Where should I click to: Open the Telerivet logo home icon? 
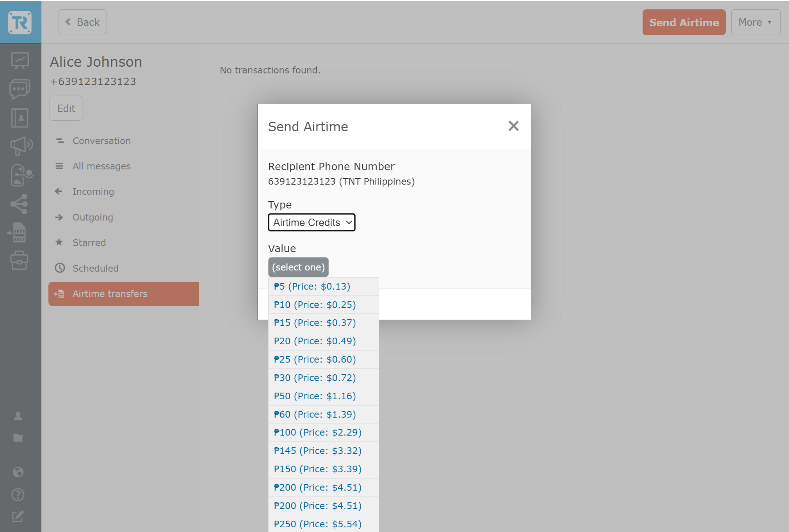pyautogui.click(x=20, y=22)
